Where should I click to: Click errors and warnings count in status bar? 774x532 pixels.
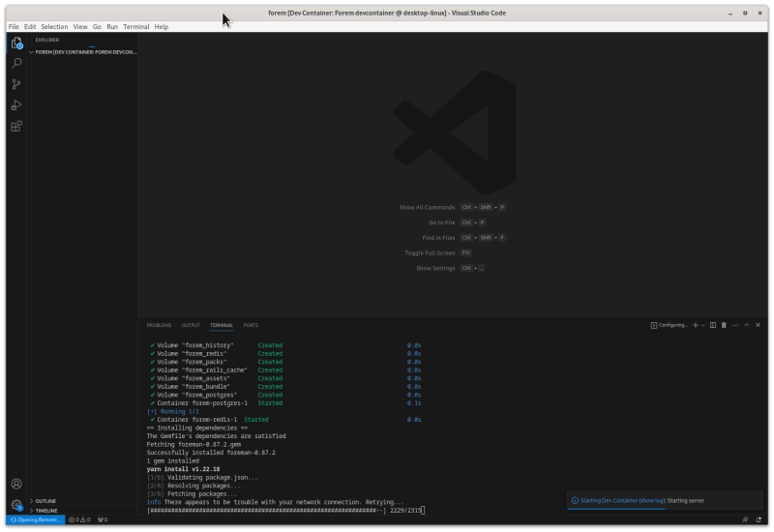tap(79, 519)
